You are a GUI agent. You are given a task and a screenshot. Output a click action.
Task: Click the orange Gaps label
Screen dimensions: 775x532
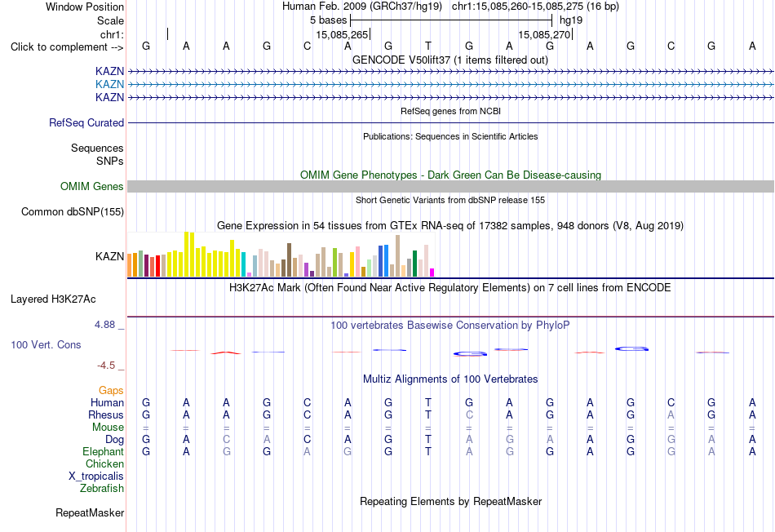click(x=111, y=391)
